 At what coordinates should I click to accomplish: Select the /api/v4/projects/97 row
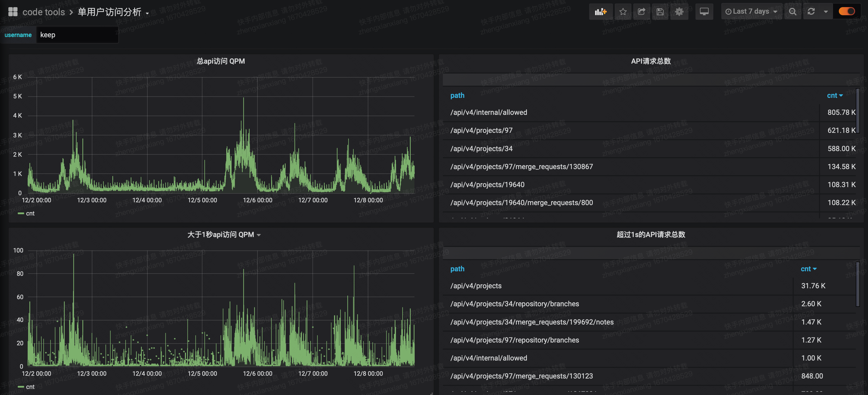pos(649,130)
